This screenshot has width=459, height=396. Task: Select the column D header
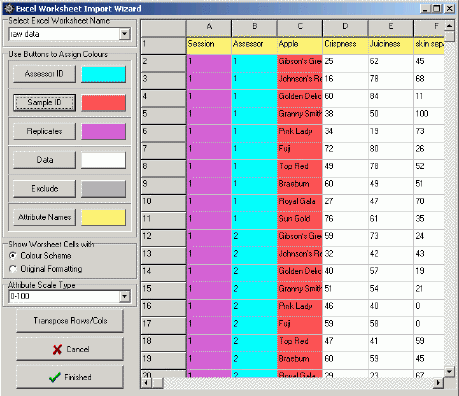345,28
